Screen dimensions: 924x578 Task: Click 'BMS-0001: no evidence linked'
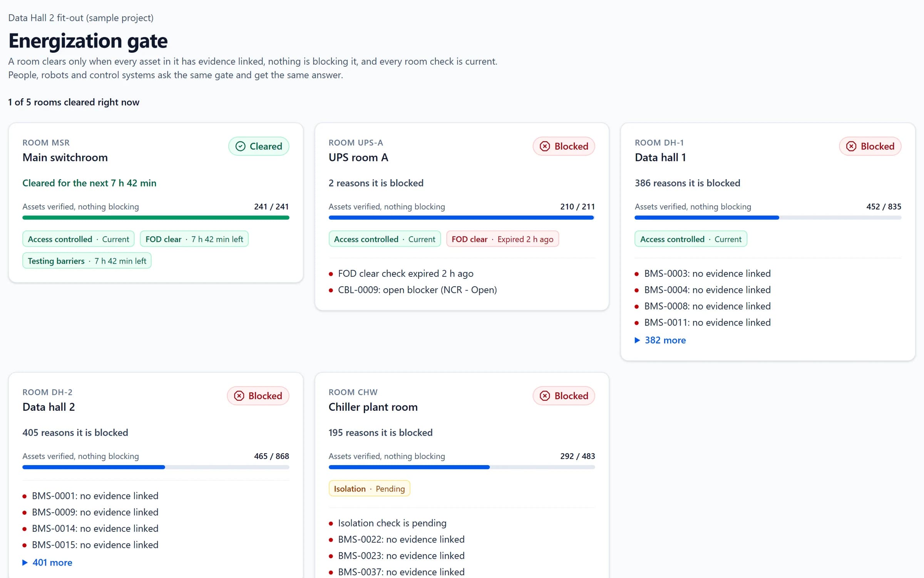tap(95, 496)
